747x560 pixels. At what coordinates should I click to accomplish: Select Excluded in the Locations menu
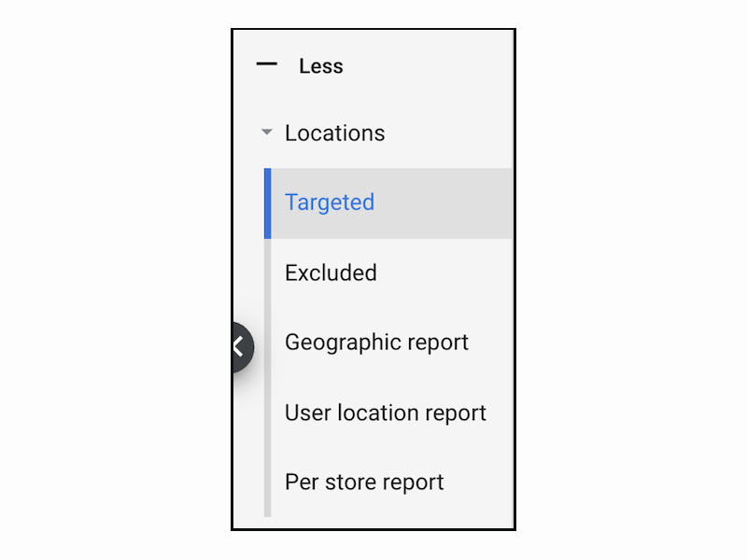pyautogui.click(x=331, y=273)
